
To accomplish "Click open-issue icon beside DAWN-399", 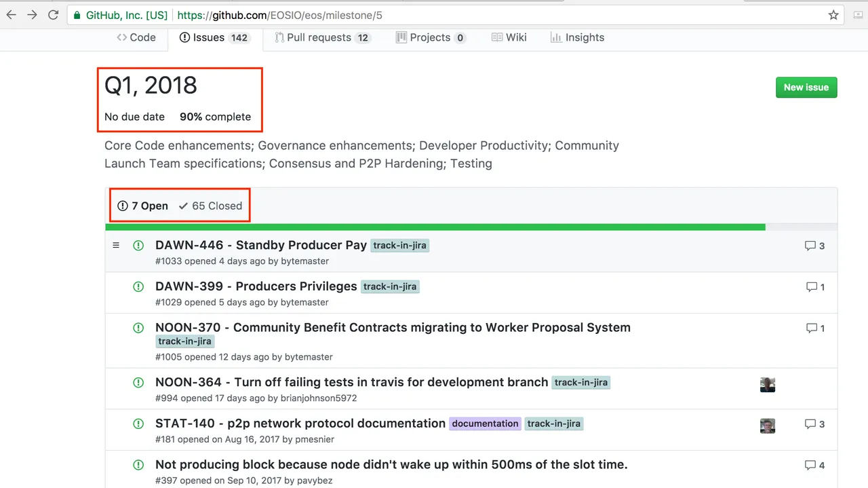I will coord(138,287).
